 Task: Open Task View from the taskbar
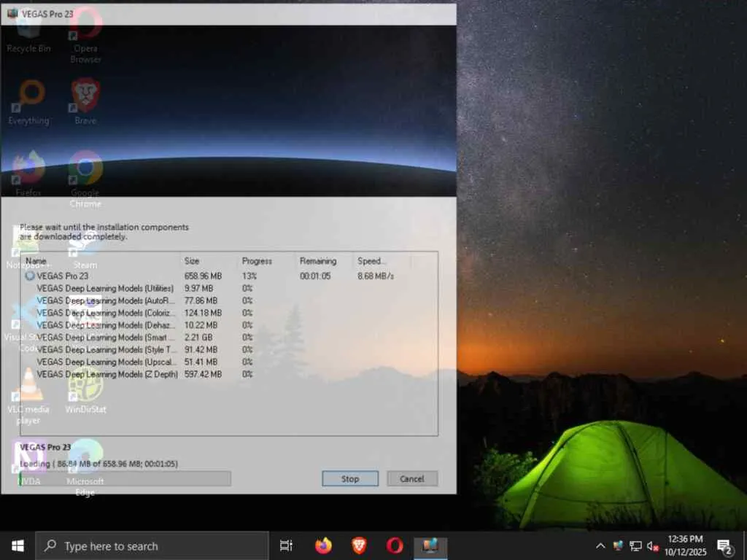click(286, 545)
